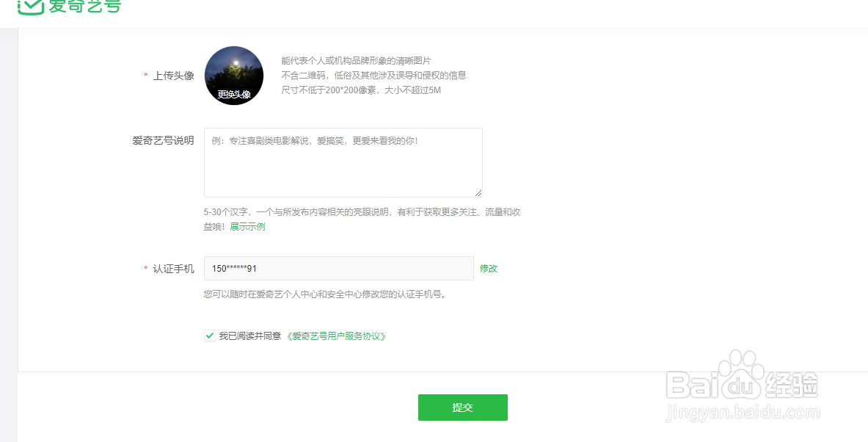Click the 您可以随时在爱奇艺个人中心 hint text
This screenshot has height=442, width=868.
pyautogui.click(x=325, y=294)
